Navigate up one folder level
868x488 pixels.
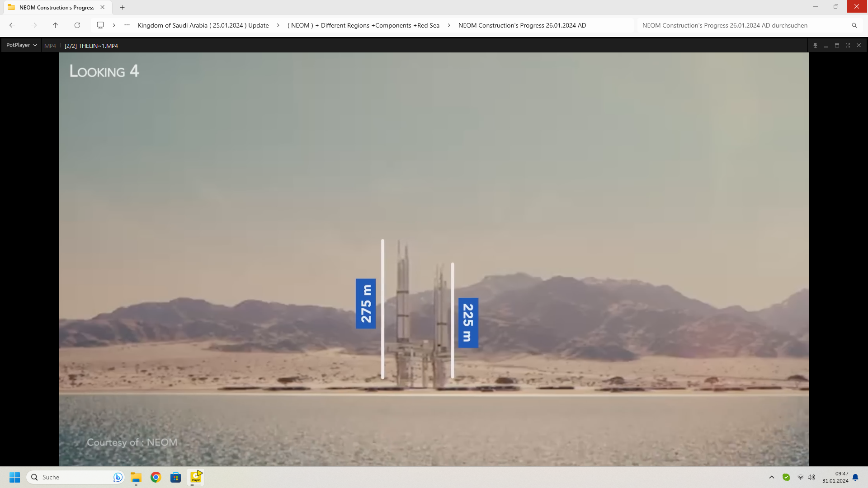(56, 25)
